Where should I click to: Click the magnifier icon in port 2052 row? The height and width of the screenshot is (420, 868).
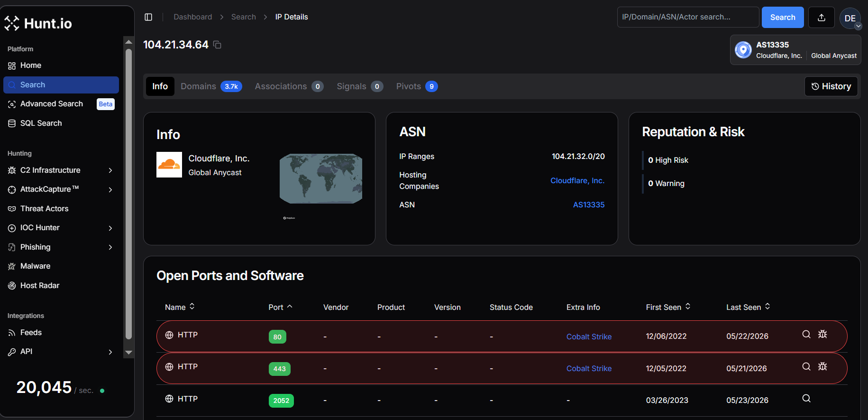[806, 398]
